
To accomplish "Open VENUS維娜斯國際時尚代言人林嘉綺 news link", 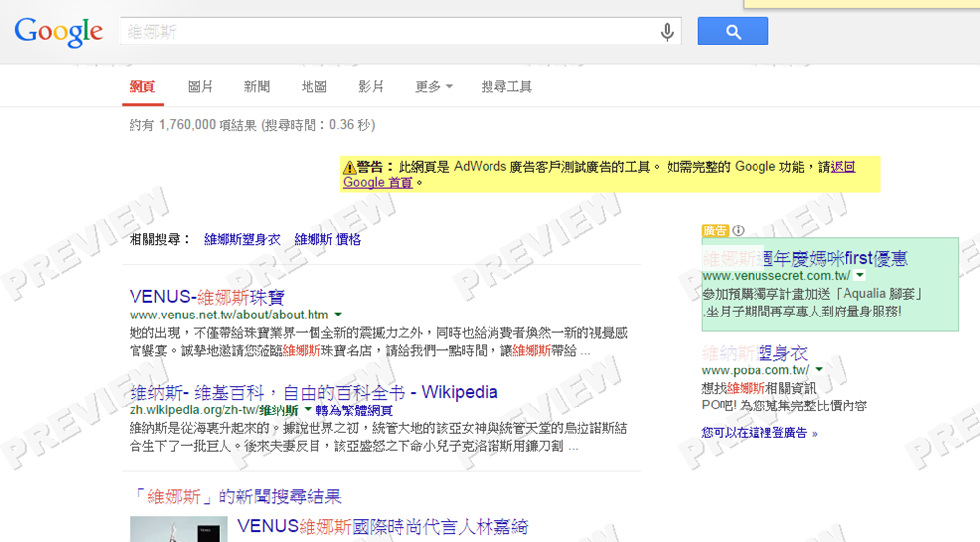I will coord(383,527).
